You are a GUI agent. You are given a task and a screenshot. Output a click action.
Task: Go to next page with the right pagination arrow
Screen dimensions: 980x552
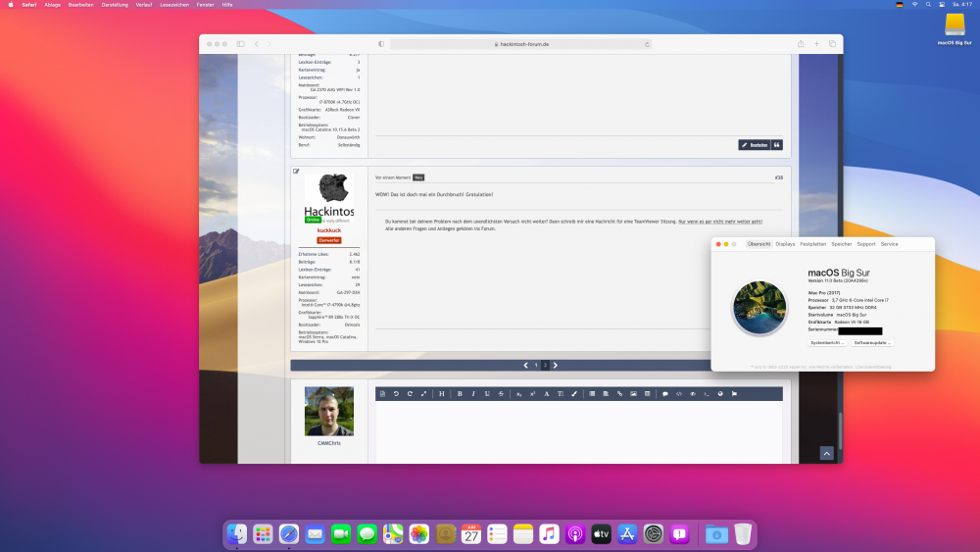pos(555,365)
